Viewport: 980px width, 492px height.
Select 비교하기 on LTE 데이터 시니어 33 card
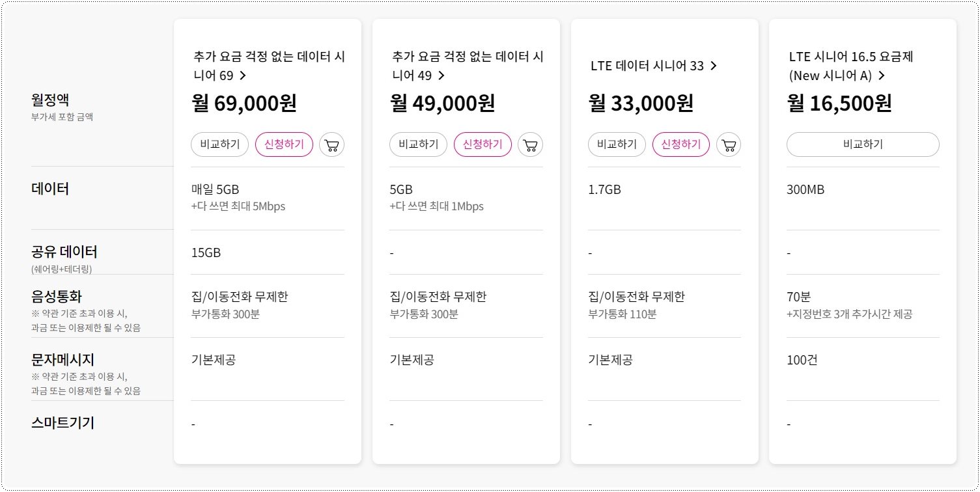point(616,144)
